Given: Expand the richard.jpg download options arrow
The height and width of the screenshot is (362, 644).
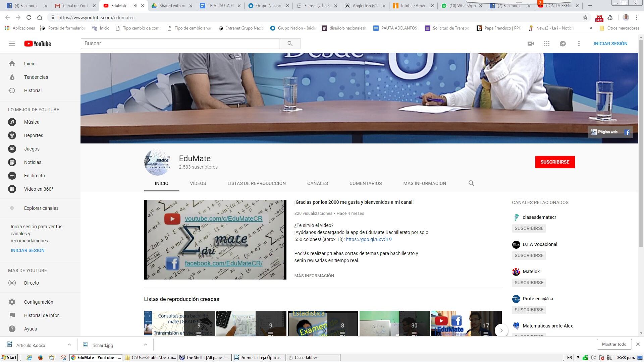Looking at the screenshot, I should tap(145, 345).
